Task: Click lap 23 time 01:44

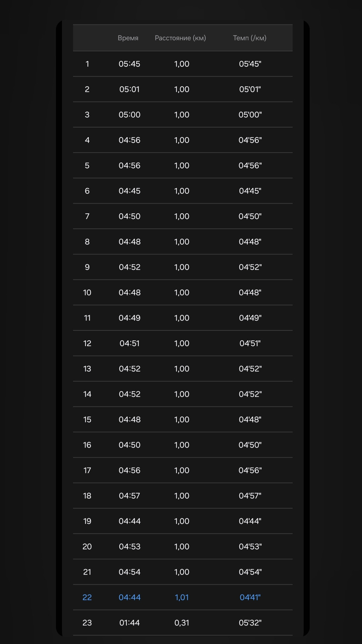Action: pos(129,623)
